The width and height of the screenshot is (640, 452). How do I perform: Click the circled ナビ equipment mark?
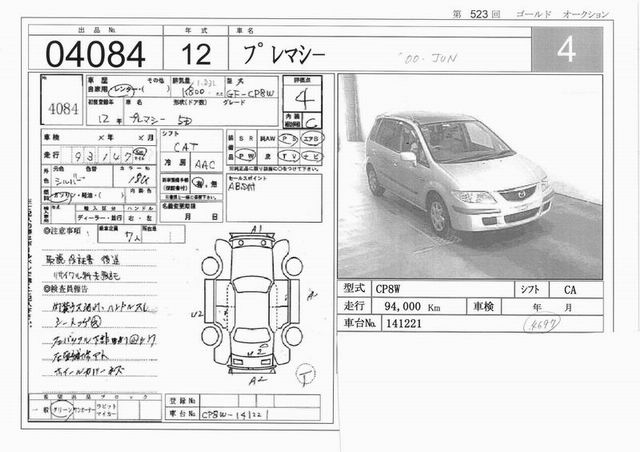coord(312,156)
